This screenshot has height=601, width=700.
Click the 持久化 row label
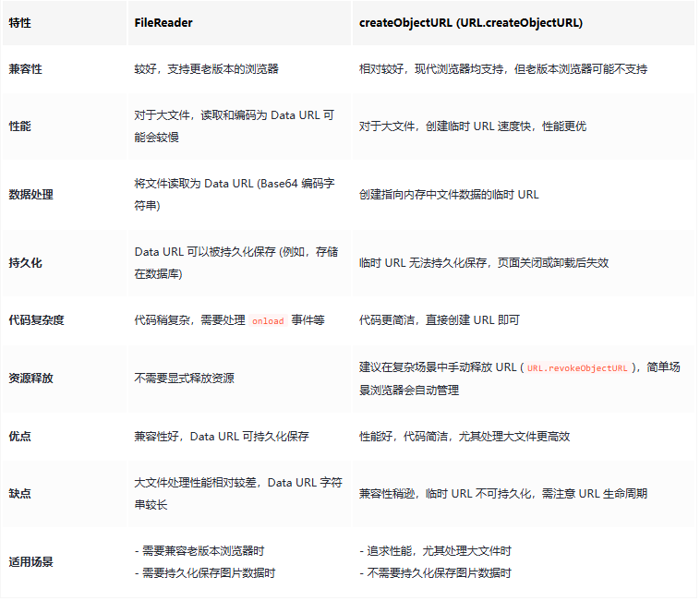(25, 263)
